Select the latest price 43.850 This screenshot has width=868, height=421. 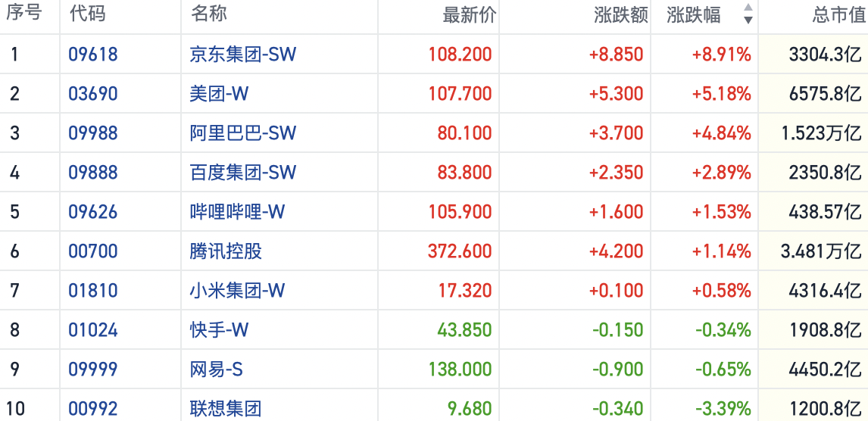point(464,330)
